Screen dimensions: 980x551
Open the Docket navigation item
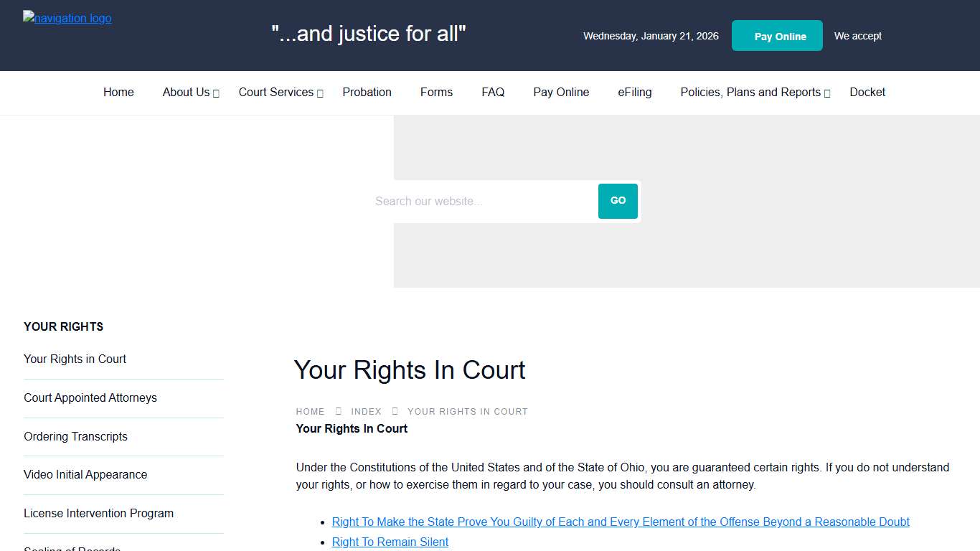867,92
